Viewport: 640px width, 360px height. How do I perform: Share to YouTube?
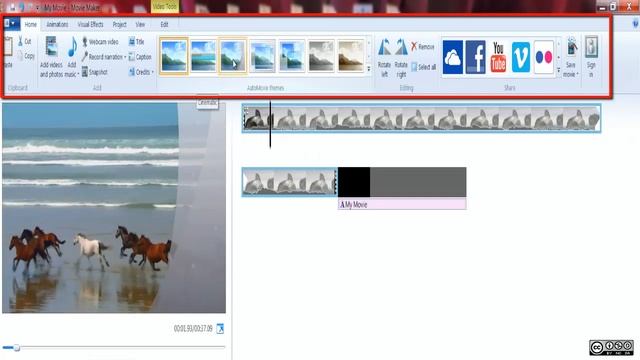498,57
